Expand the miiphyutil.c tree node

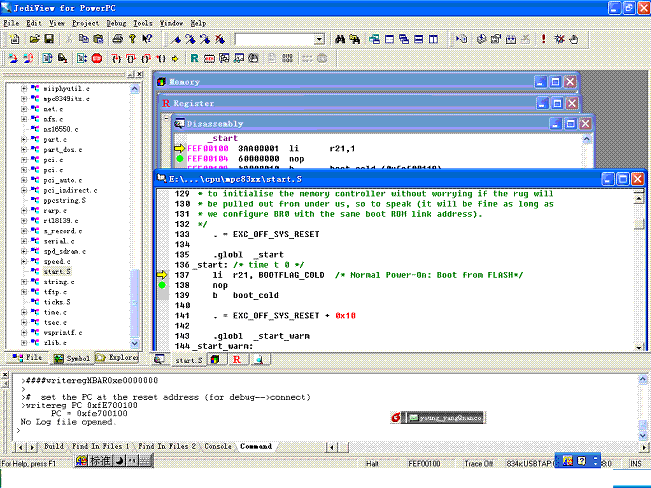[x=24, y=88]
